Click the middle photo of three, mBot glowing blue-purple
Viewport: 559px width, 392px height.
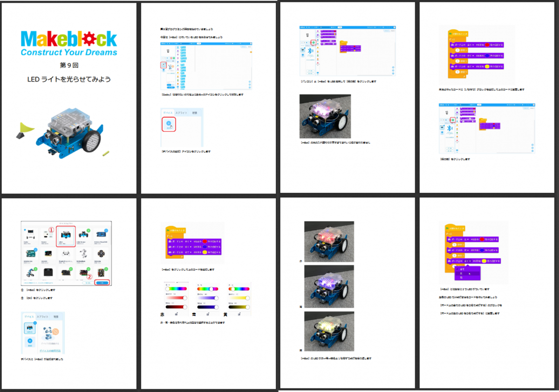[329, 285]
